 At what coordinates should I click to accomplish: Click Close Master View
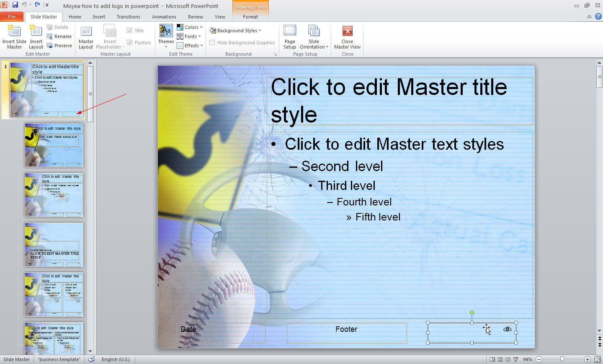click(347, 36)
